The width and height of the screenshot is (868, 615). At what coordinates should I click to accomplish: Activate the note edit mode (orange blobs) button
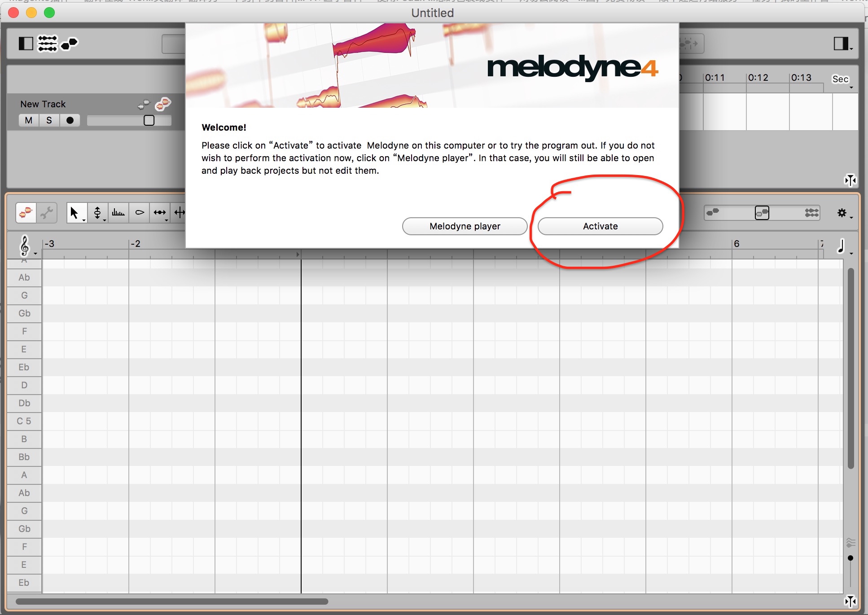(x=26, y=212)
